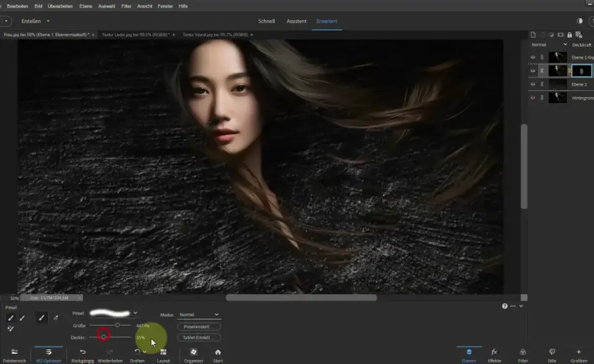Expand the Pinsel brush preset picker
Viewport: 594px width, 364px height.
pyautogui.click(x=135, y=313)
